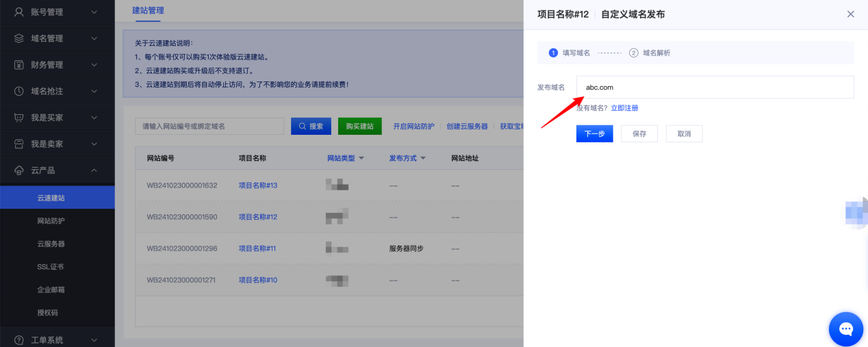
Task: Click the 我是买家 shopping cart icon
Action: click(x=19, y=118)
